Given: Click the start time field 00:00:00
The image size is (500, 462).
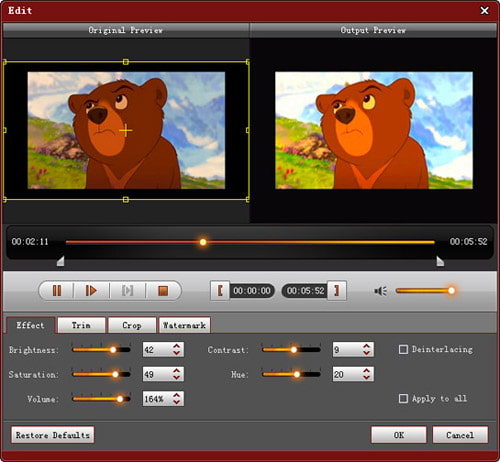Looking at the screenshot, I should (x=252, y=291).
